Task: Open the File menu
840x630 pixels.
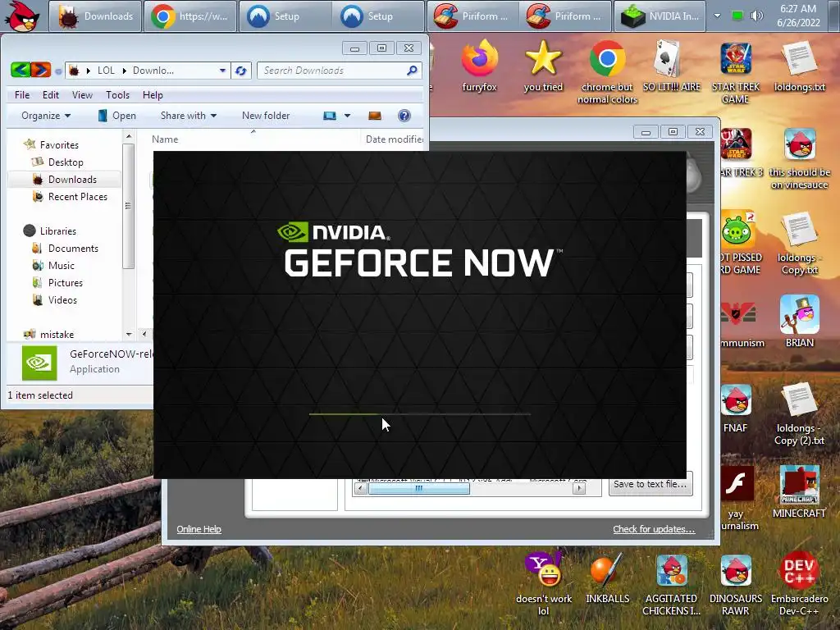Action: pos(22,95)
